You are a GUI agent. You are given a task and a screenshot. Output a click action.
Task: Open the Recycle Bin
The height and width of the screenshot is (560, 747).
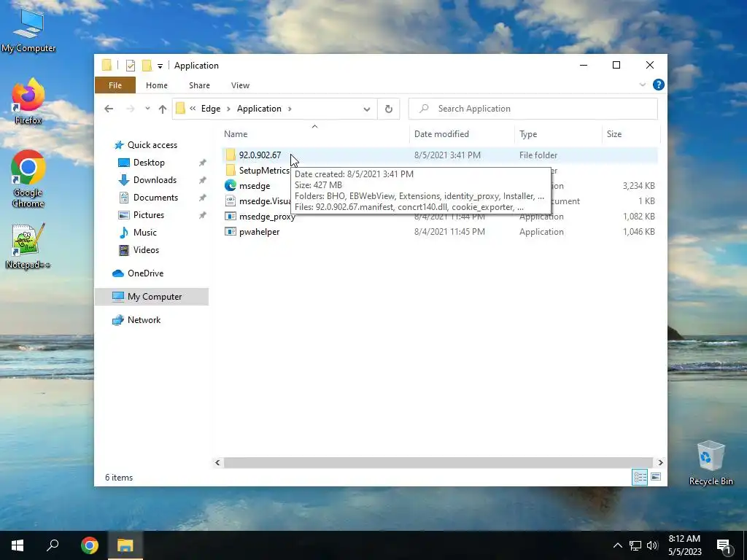pyautogui.click(x=711, y=463)
